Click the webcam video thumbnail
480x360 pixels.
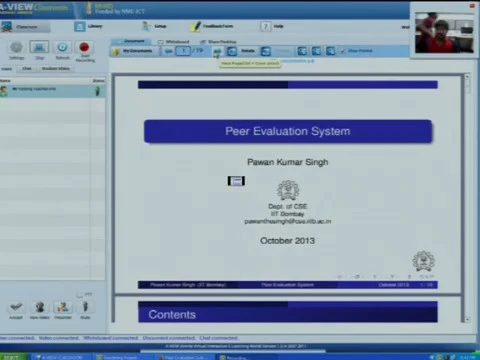coord(444,32)
